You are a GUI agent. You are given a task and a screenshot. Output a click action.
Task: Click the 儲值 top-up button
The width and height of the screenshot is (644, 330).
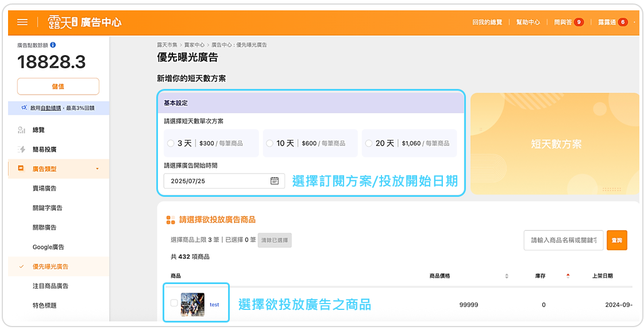58,86
